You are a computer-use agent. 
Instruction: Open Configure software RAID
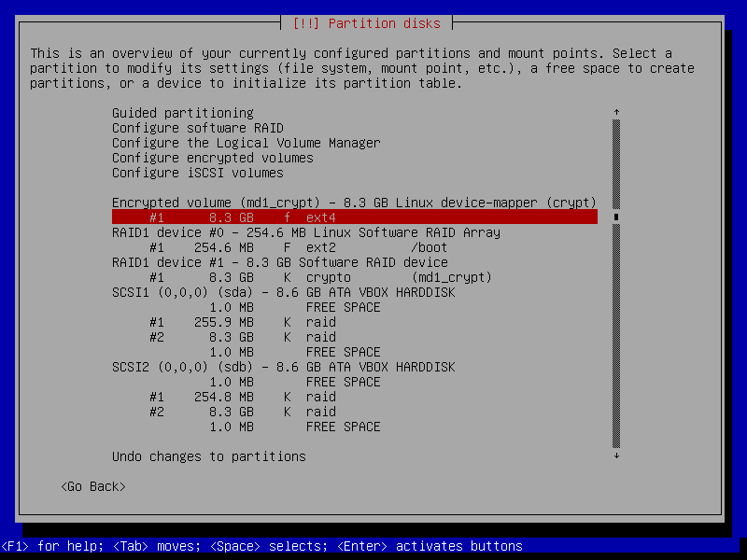197,128
